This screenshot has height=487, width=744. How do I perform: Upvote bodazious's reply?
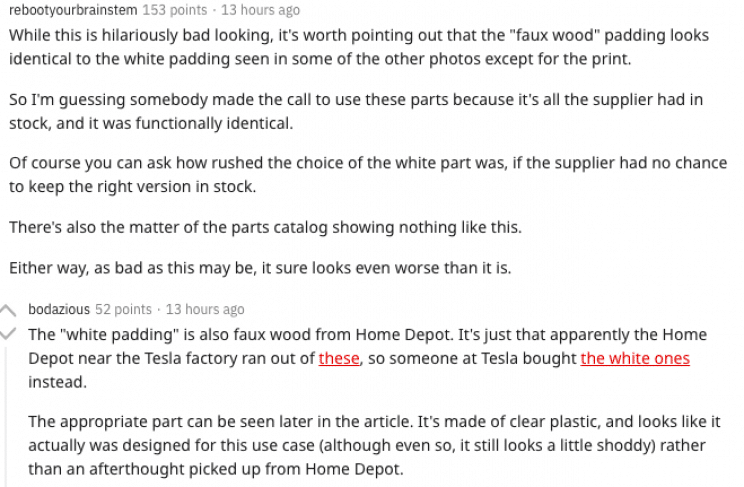point(11,310)
